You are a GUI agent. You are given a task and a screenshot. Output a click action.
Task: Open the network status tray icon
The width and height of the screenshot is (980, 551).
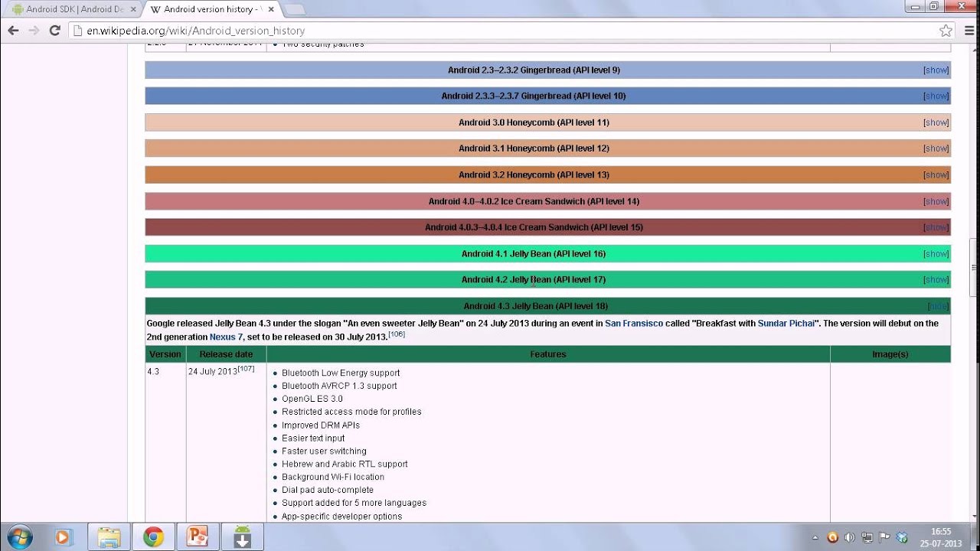coord(867,537)
